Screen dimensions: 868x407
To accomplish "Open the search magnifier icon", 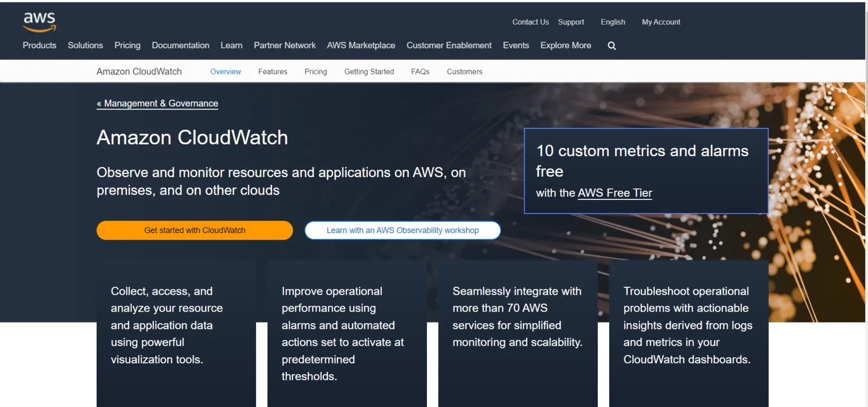I will [x=611, y=46].
